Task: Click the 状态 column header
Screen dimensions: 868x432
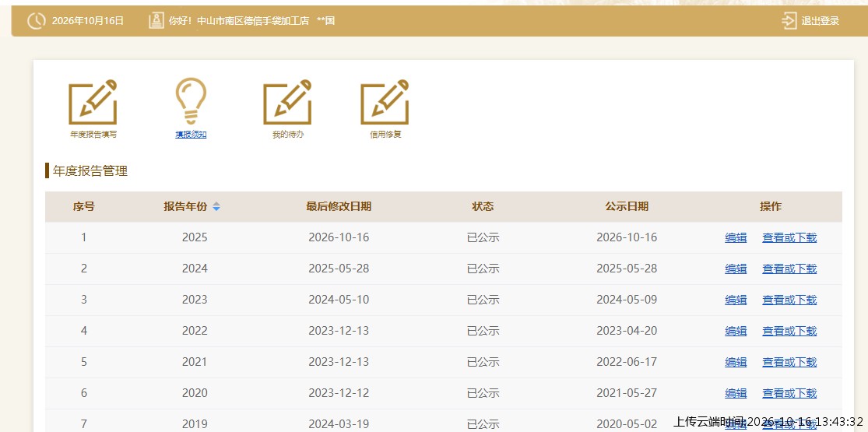Action: (483, 206)
